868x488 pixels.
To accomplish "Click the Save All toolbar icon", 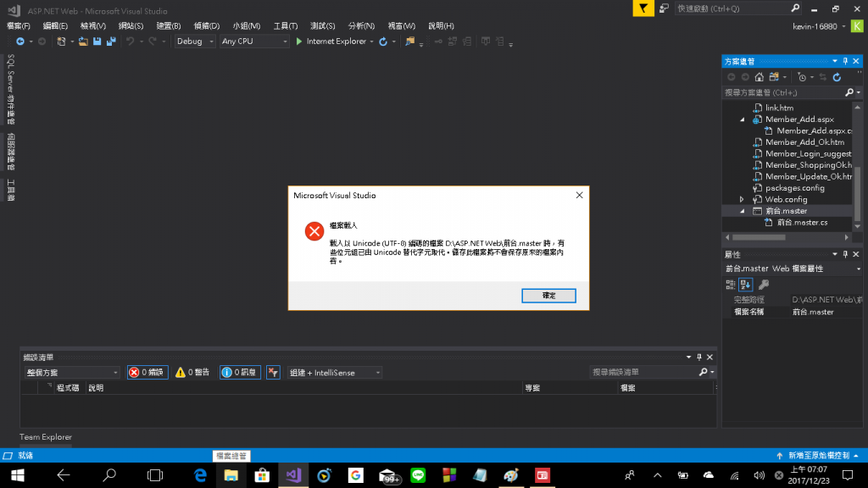I will pyautogui.click(x=111, y=42).
